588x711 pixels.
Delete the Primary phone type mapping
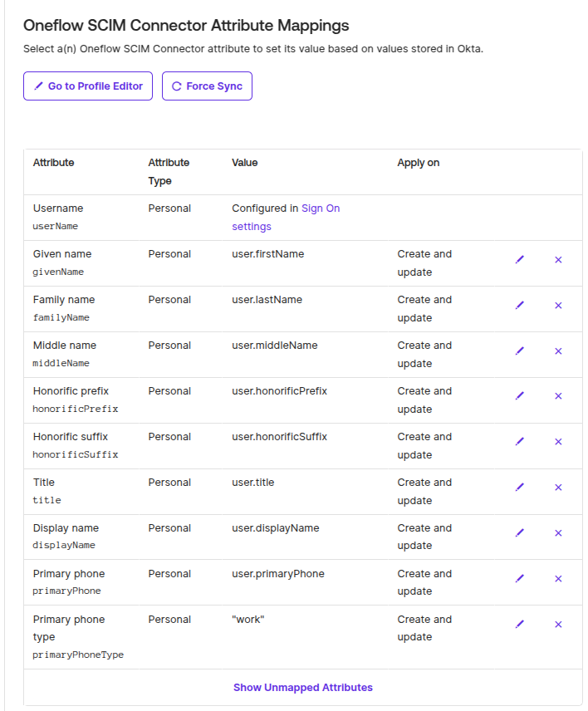click(558, 625)
